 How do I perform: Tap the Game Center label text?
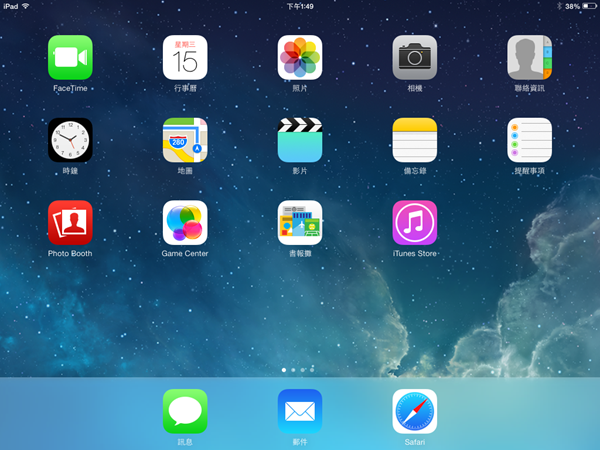[185, 253]
